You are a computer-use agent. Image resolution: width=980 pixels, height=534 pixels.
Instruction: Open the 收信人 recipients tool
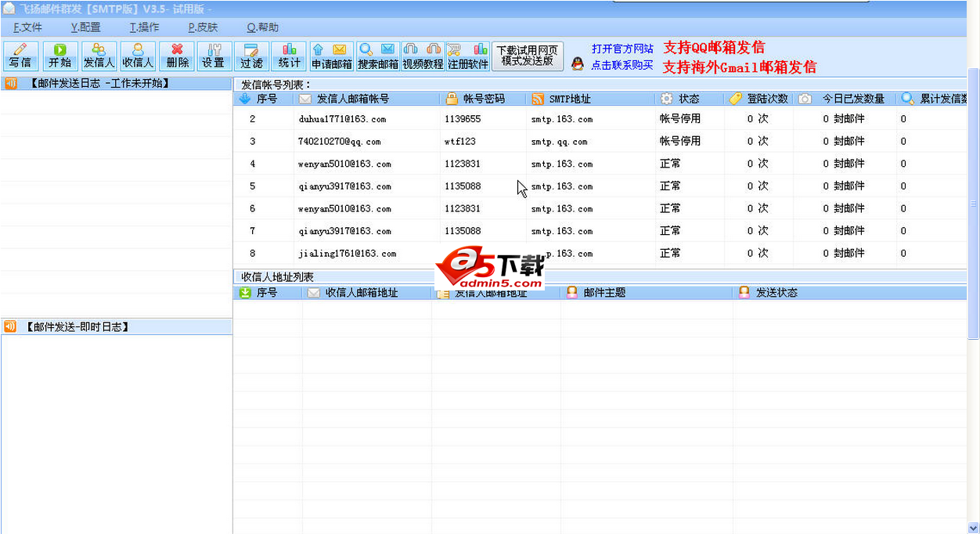pos(138,56)
